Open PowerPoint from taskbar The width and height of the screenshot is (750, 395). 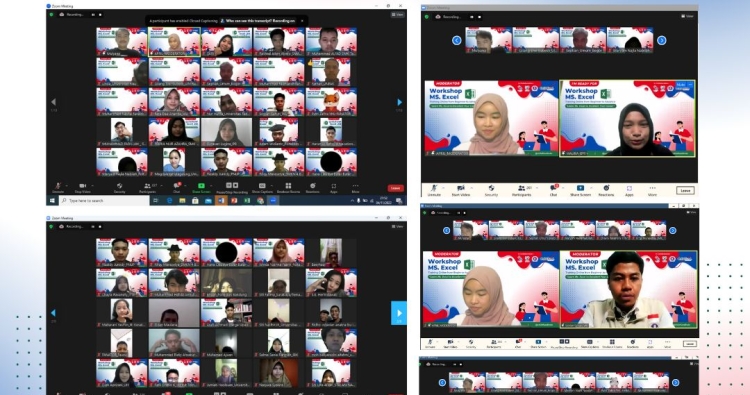click(x=234, y=200)
